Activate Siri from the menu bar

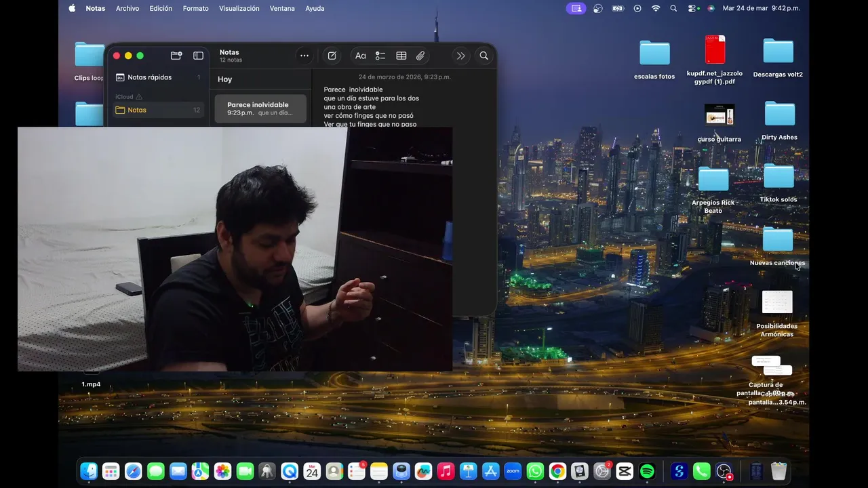(711, 8)
